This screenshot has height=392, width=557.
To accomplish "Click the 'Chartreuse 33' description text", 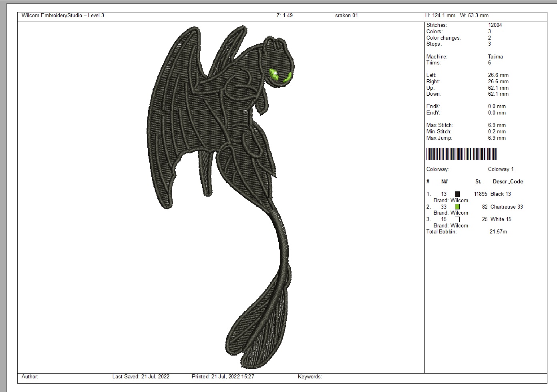I will point(507,207).
